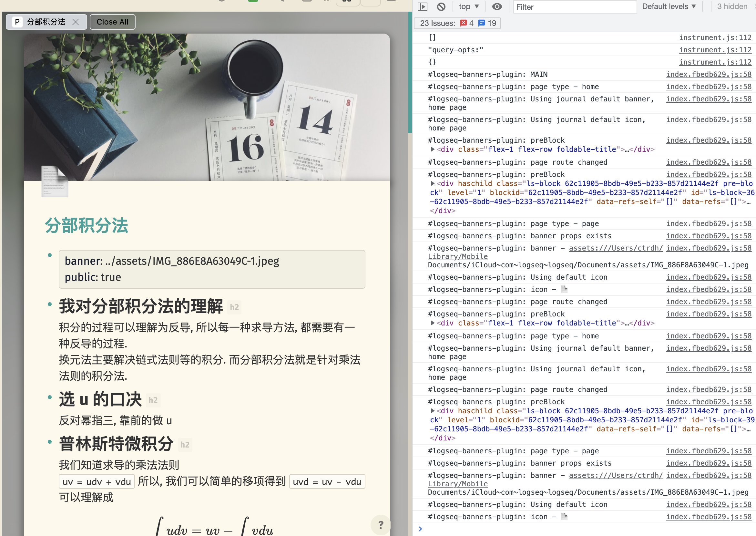The height and width of the screenshot is (536, 756).
Task: Open the Default levels dropdown
Action: [668, 6]
